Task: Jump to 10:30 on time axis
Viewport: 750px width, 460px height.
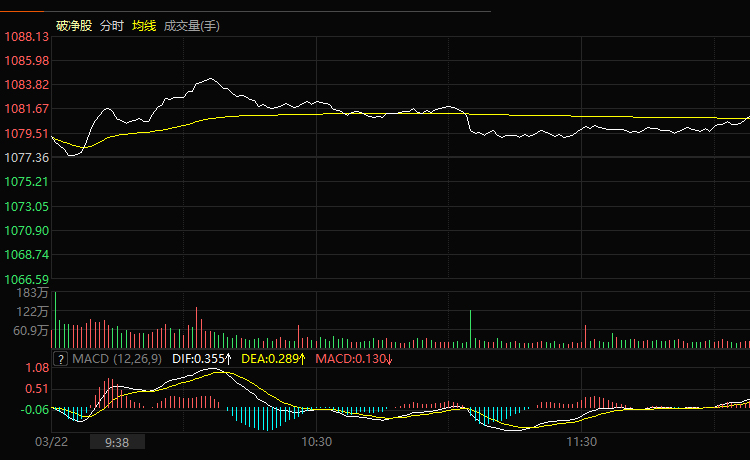Action: [316, 441]
